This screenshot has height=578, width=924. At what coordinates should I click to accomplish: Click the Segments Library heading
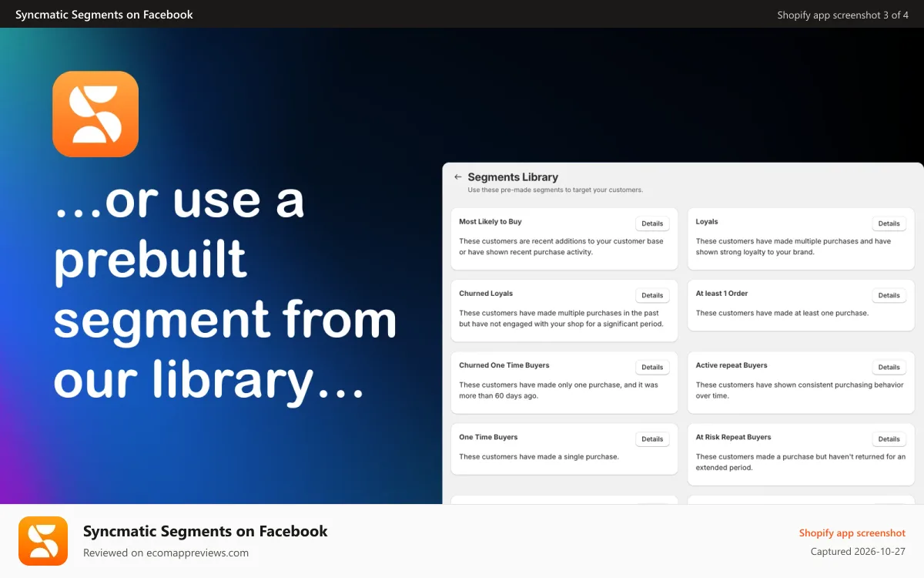[x=513, y=176]
